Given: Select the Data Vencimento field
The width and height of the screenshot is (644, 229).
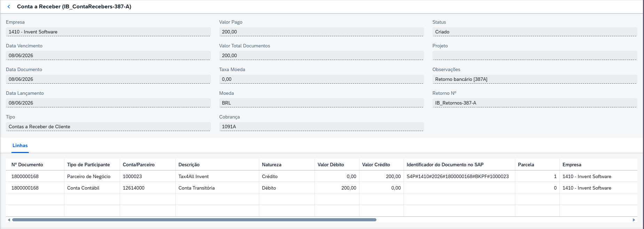Looking at the screenshot, I should pos(108,55).
